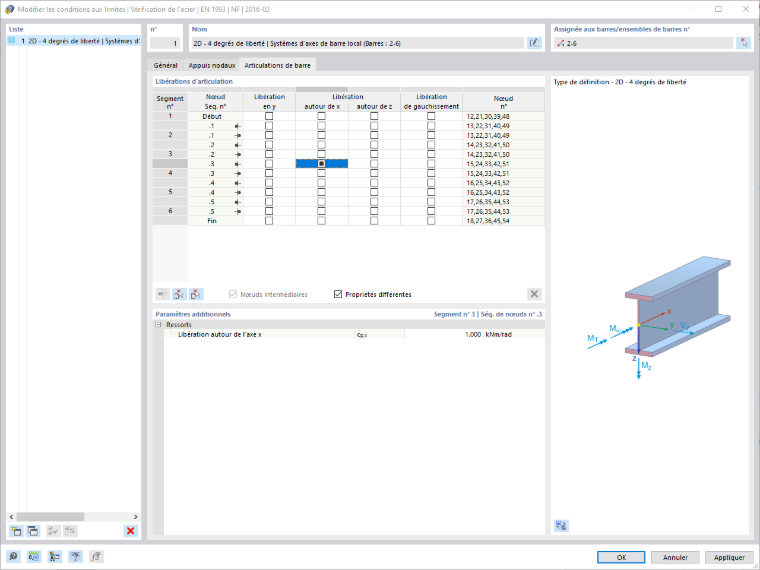Click node cell 18,27,36,45,54
Screen dimensions: 760x570
click(504, 221)
